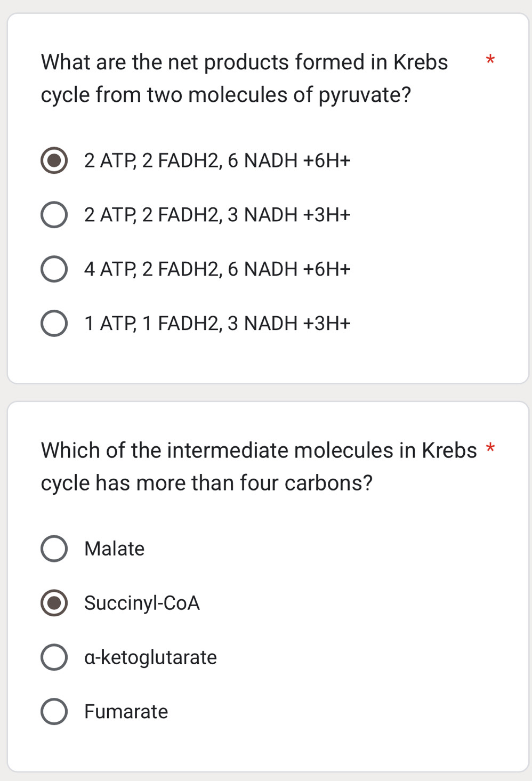Select "4 ATP, 2 FADH2, 6 NADH +6H+" option
Viewport: 532px width, 781px height.
53,269
